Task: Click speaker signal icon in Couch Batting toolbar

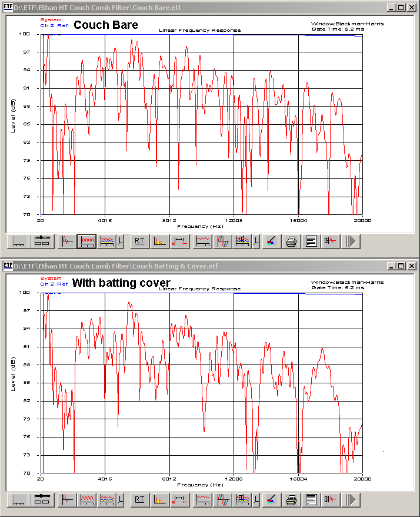Action: point(331,500)
